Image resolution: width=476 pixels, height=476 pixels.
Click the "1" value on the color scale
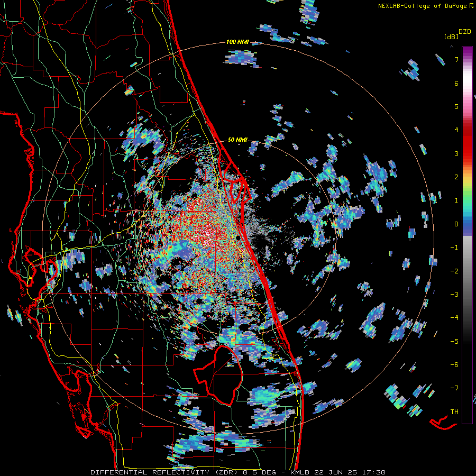[x=456, y=200]
